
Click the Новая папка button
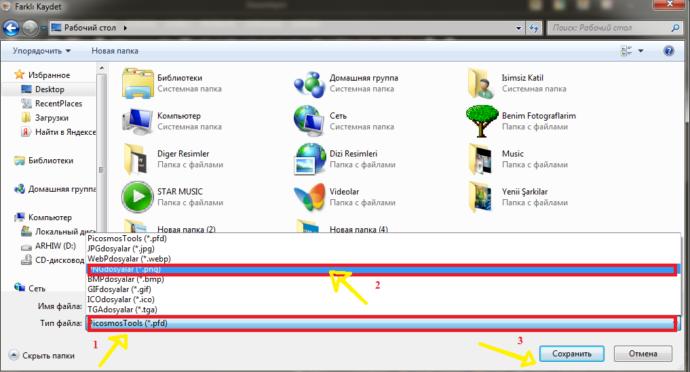[x=115, y=51]
